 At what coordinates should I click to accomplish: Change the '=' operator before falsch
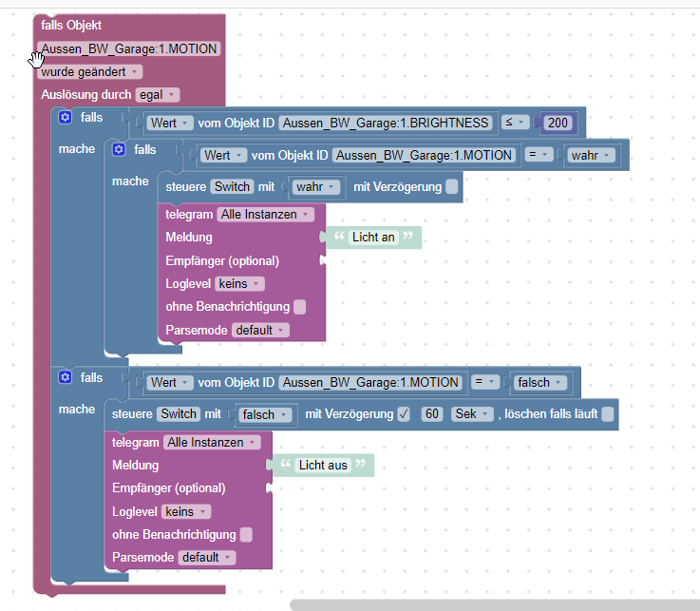click(485, 382)
